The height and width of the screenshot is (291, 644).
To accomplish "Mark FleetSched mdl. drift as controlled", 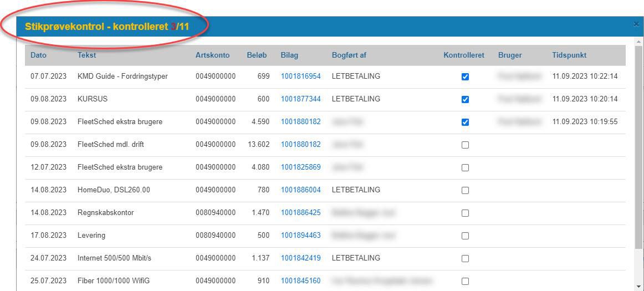I will click(465, 145).
